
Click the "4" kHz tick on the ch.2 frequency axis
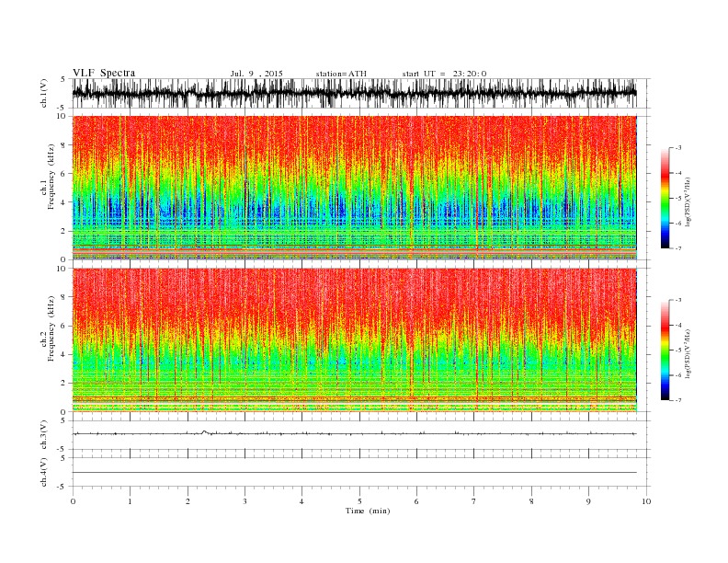(64, 355)
